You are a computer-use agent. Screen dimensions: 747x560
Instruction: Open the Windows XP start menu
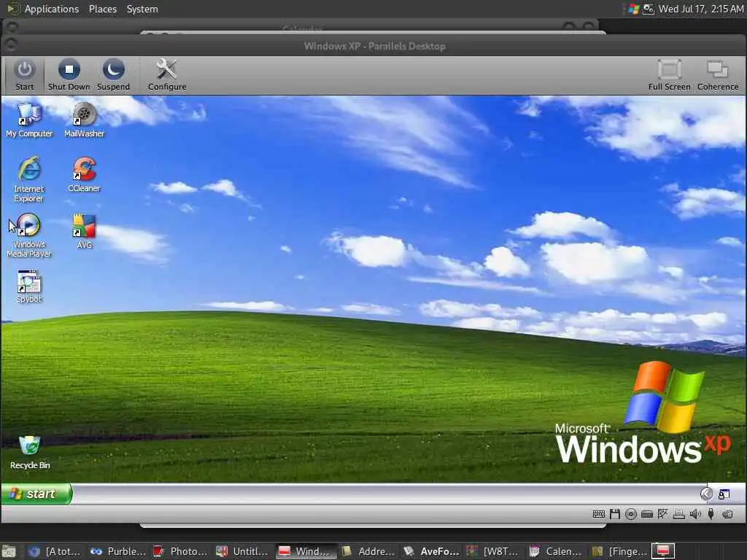pos(36,494)
